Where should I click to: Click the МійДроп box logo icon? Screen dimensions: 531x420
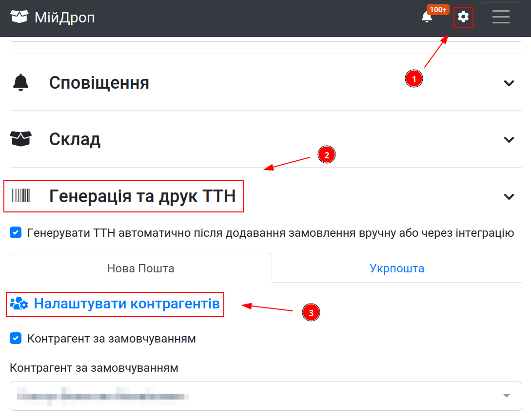pyautogui.click(x=19, y=16)
